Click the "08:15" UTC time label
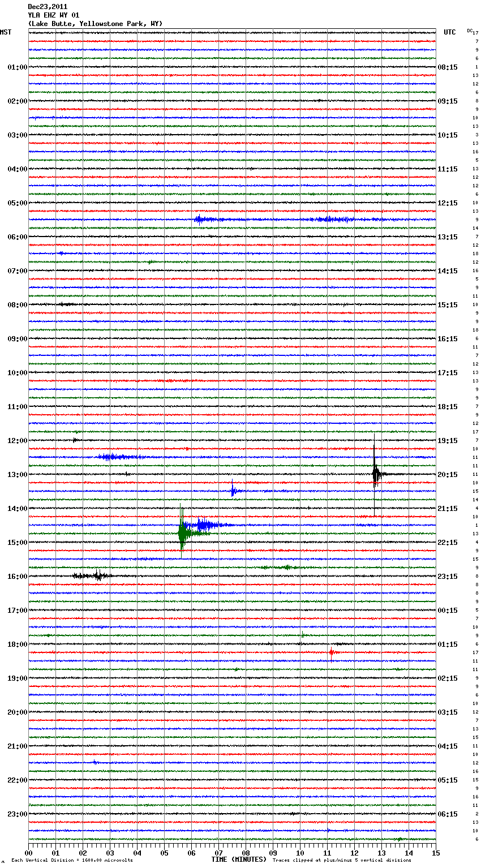Image resolution: width=481 pixels, height=868 pixels. tap(448, 67)
